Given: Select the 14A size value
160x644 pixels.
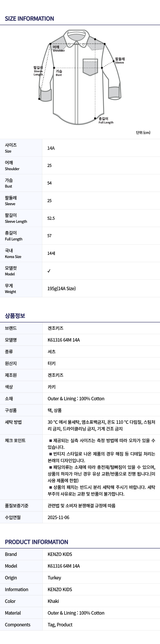Looking at the screenshot, I should [x=51, y=148].
